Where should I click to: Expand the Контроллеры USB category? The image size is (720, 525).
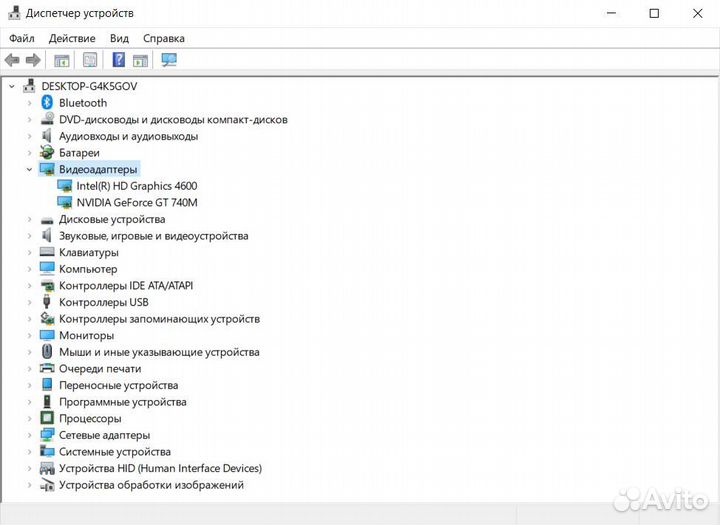pyautogui.click(x=29, y=302)
